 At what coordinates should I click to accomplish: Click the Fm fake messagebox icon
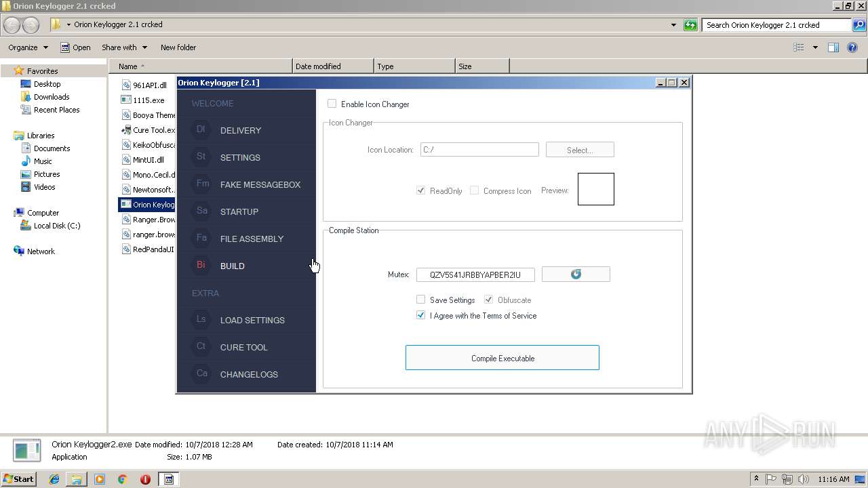tap(202, 184)
